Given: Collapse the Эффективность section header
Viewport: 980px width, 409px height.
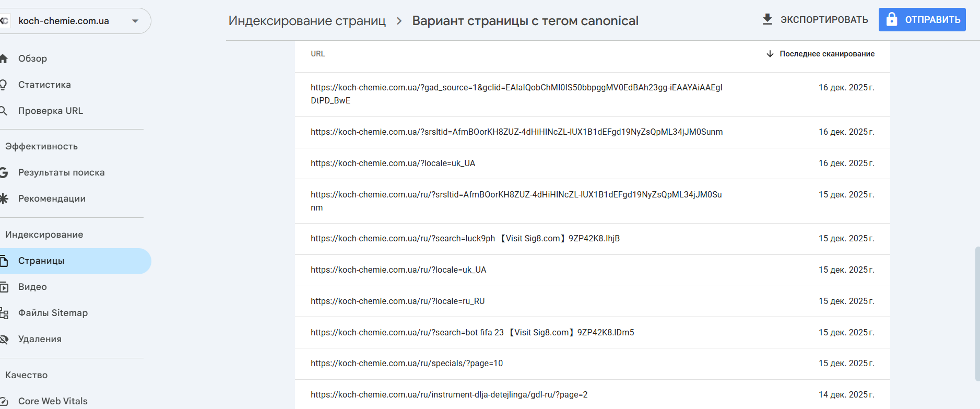Looking at the screenshot, I should coord(42,146).
